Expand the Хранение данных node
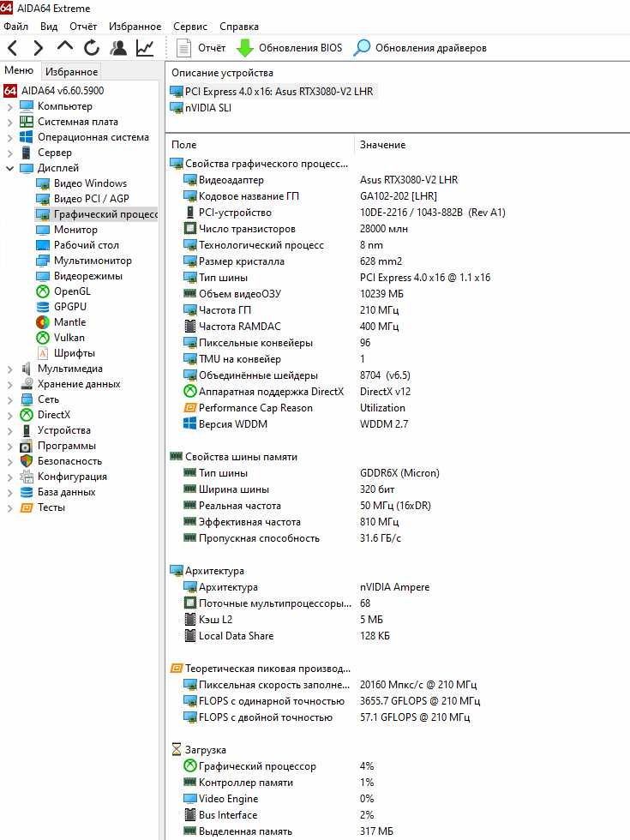Viewport: 630px width, 840px height. [x=9, y=385]
